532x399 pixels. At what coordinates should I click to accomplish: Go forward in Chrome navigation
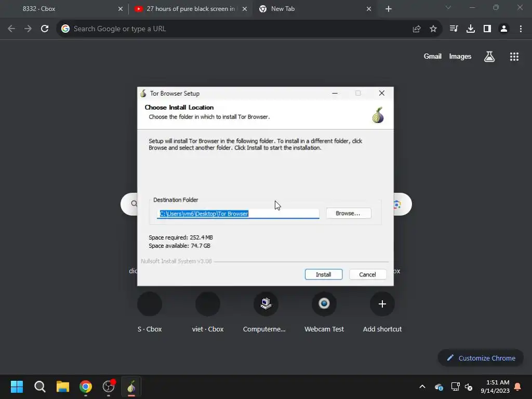(x=28, y=29)
